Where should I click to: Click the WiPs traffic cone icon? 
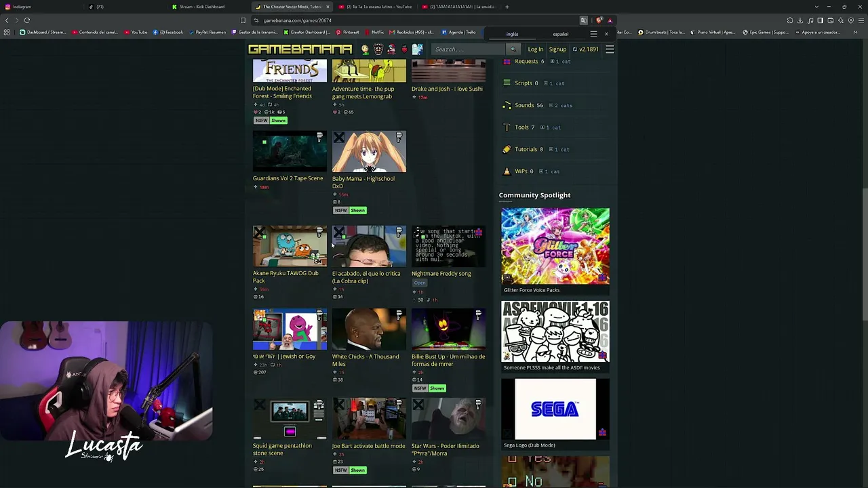[x=507, y=171]
